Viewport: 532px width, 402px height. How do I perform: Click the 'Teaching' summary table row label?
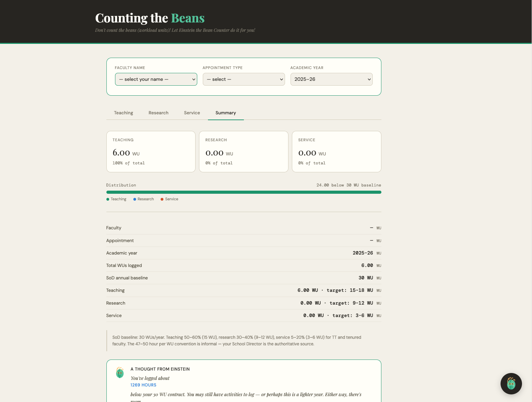115,290
